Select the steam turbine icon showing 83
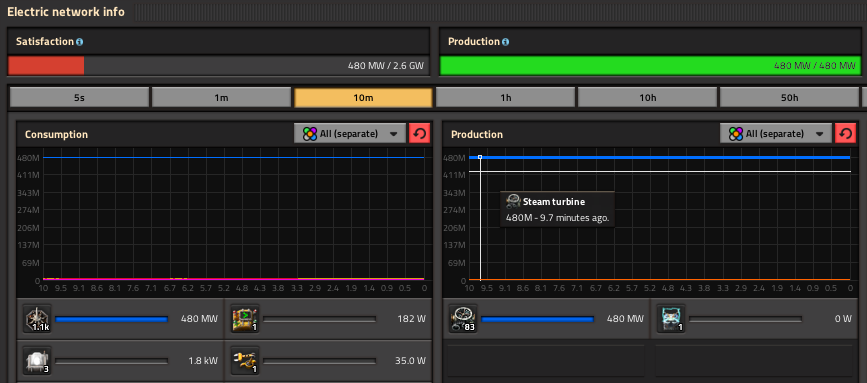Screen dimensions: 867x383 pyautogui.click(x=463, y=319)
